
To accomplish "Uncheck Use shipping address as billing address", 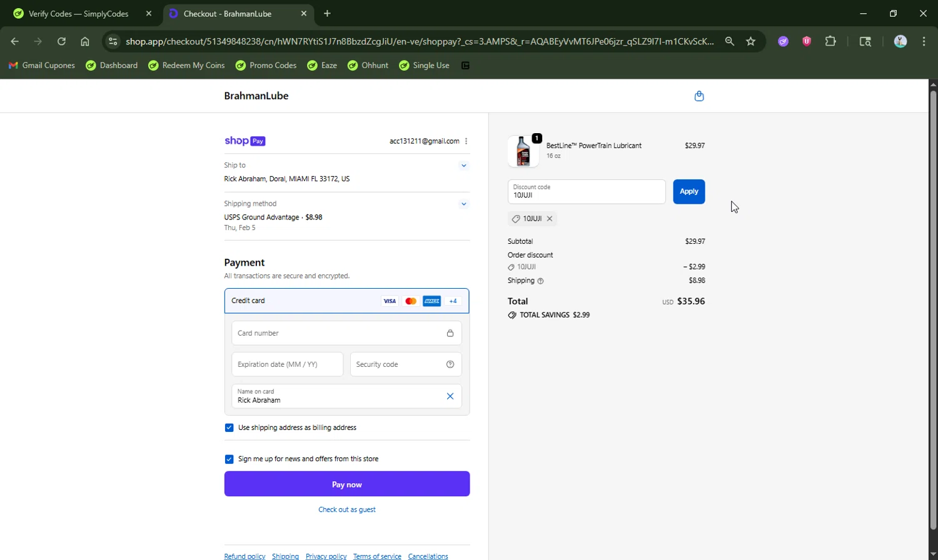I will tap(229, 427).
